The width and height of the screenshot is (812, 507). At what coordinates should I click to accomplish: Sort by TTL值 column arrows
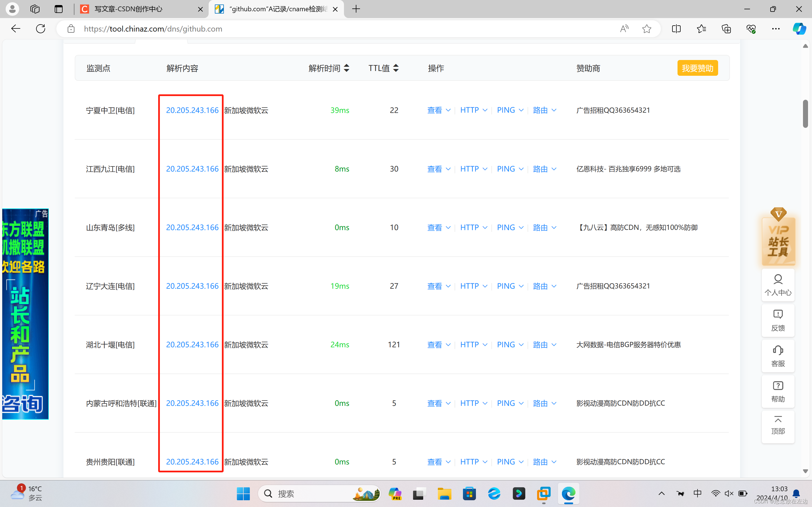tap(396, 68)
